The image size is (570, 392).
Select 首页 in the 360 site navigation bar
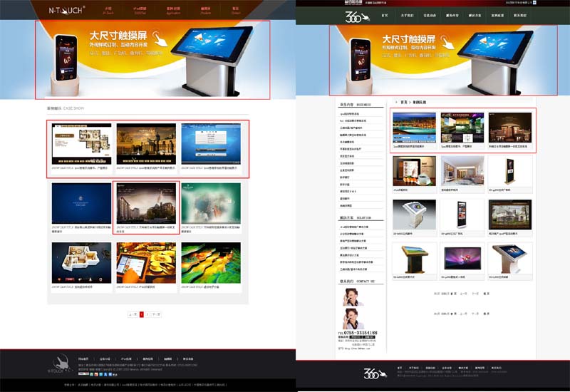385,14
